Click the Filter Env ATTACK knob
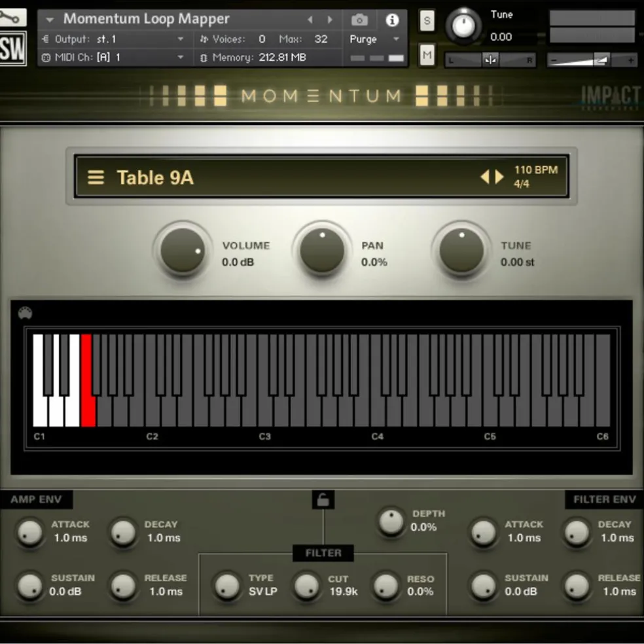644x644 pixels. [x=484, y=532]
